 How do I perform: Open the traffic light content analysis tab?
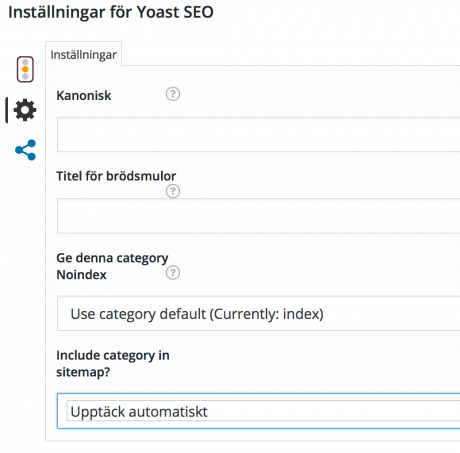tap(25, 69)
